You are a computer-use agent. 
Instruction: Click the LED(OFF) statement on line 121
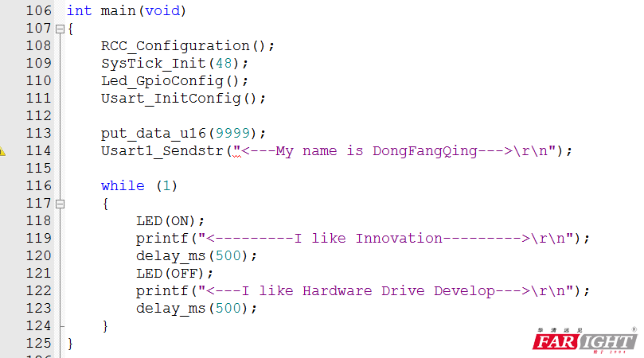[x=174, y=274]
